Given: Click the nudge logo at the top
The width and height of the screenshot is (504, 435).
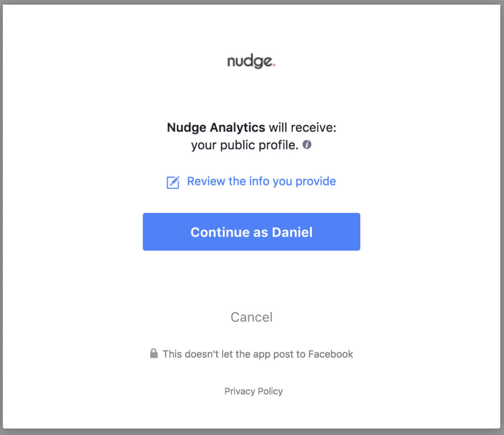Looking at the screenshot, I should 251,61.
